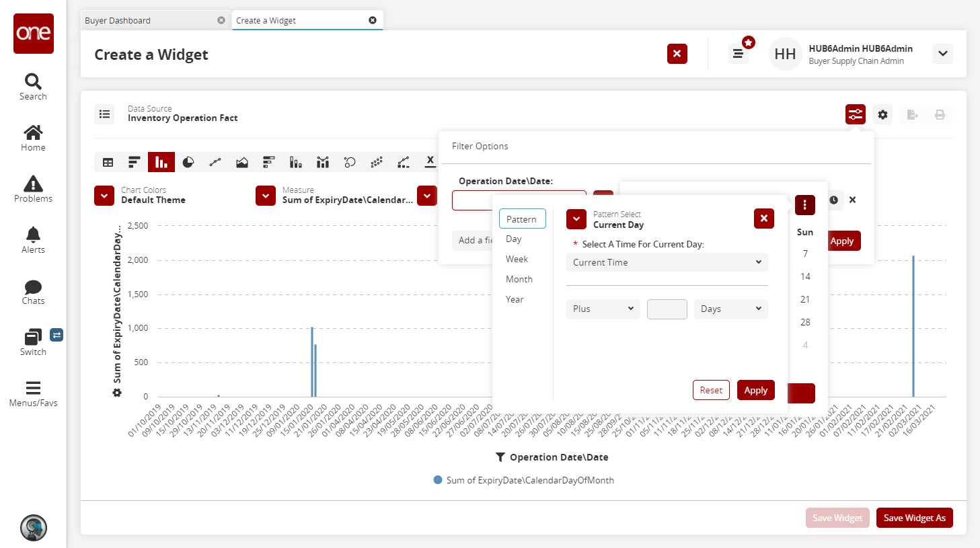Select the area chart icon
The height and width of the screenshot is (548, 980).
pos(242,162)
